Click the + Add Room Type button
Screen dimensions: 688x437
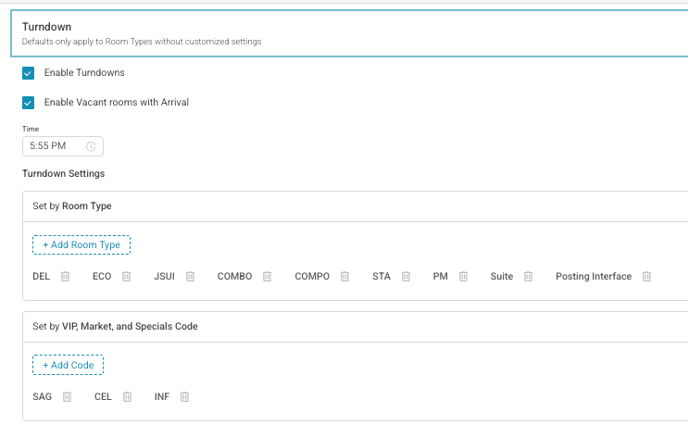[81, 245]
